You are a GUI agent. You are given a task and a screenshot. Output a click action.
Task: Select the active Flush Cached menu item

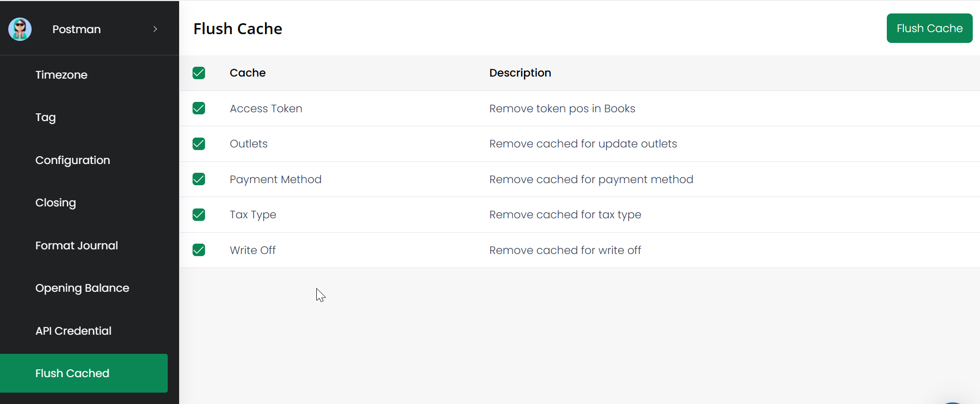click(x=72, y=373)
